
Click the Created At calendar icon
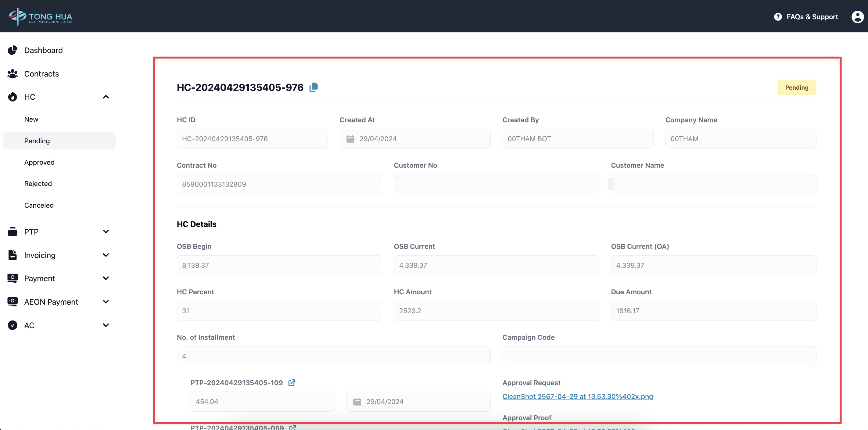(350, 139)
